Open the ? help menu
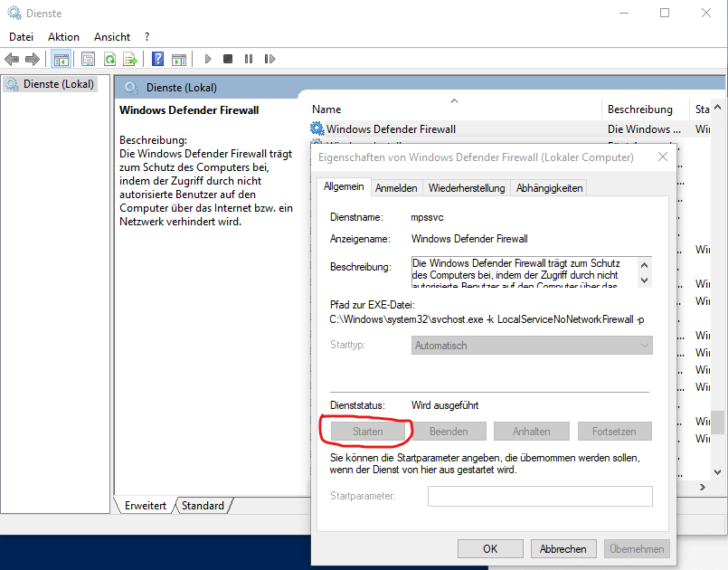 coord(147,37)
